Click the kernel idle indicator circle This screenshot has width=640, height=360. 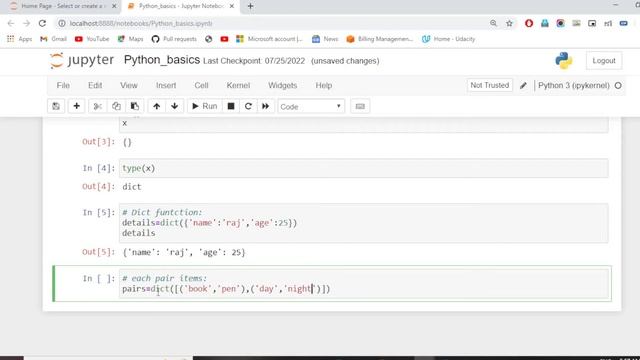click(618, 86)
